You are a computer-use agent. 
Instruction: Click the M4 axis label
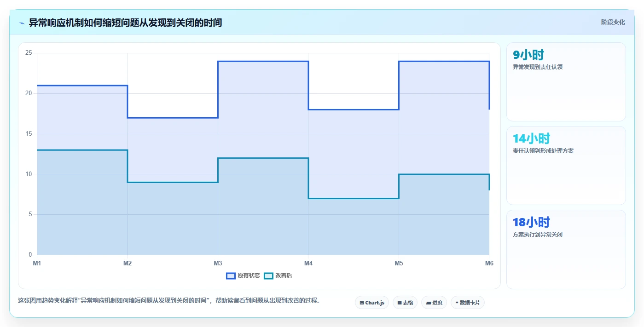click(x=308, y=263)
